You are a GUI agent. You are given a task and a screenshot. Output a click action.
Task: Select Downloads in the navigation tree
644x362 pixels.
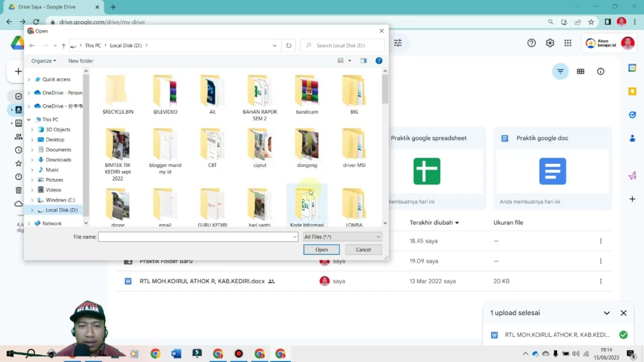[58, 160]
